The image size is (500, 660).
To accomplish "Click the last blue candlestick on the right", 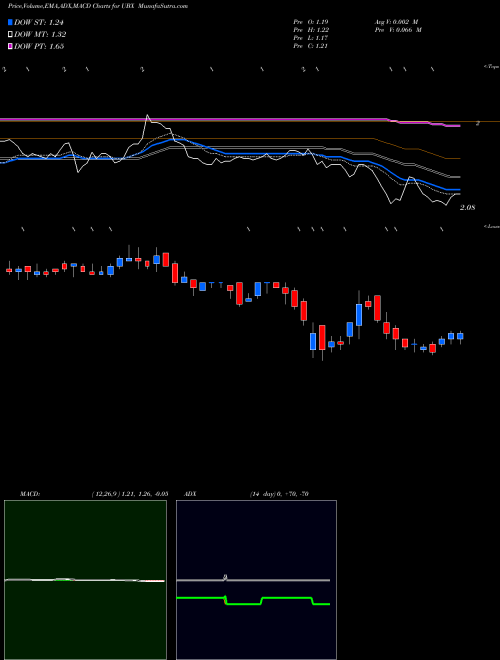I will pos(460,336).
